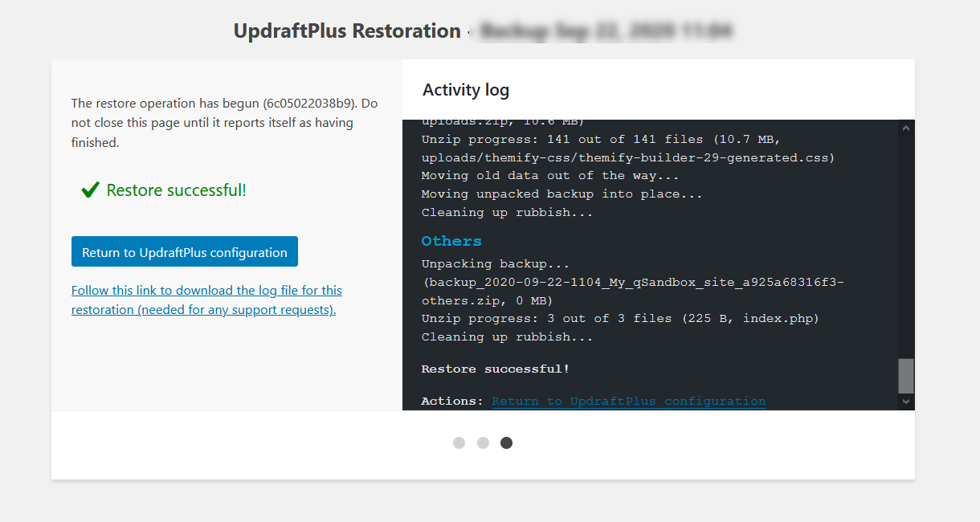This screenshot has width=980, height=522.
Task: Click the 'Moving unpacked backup into place...' line
Action: [x=562, y=194]
